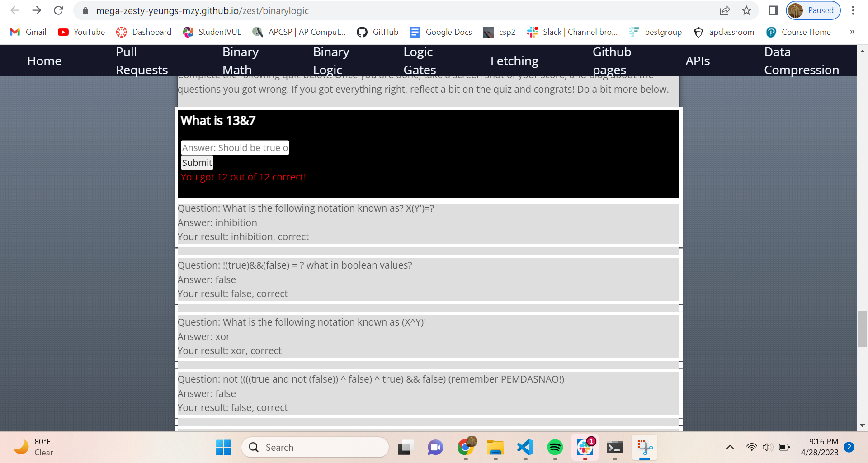868x463 pixels.
Task: Open Slack from taskbar
Action: pyautogui.click(x=585, y=447)
